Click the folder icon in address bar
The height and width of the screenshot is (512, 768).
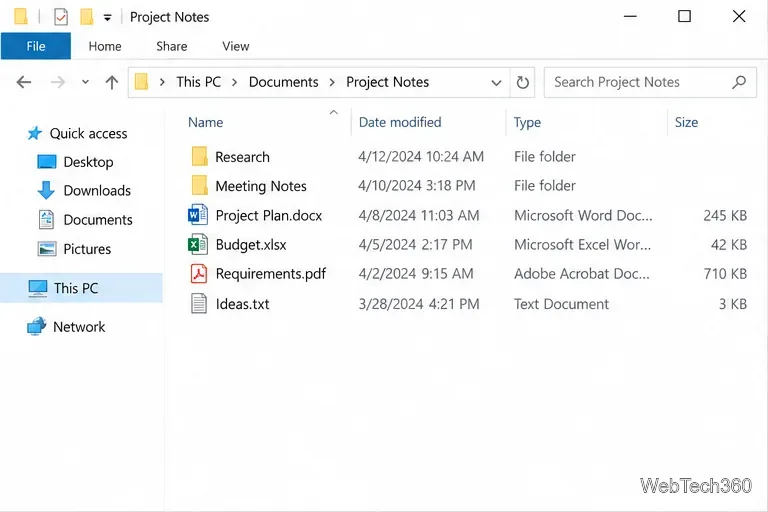(x=142, y=81)
